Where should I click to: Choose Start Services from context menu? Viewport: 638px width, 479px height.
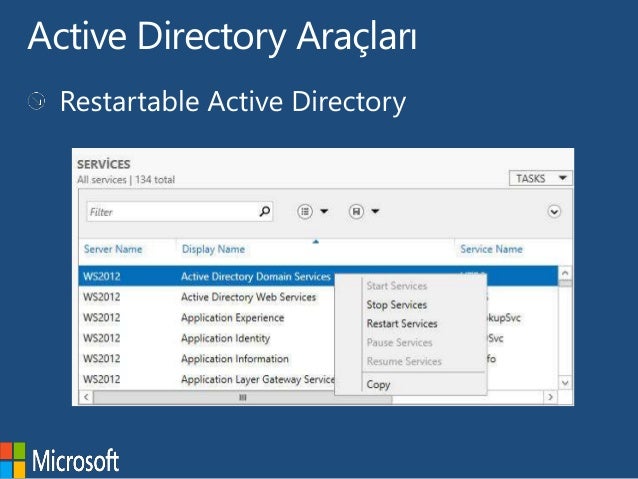pyautogui.click(x=397, y=286)
